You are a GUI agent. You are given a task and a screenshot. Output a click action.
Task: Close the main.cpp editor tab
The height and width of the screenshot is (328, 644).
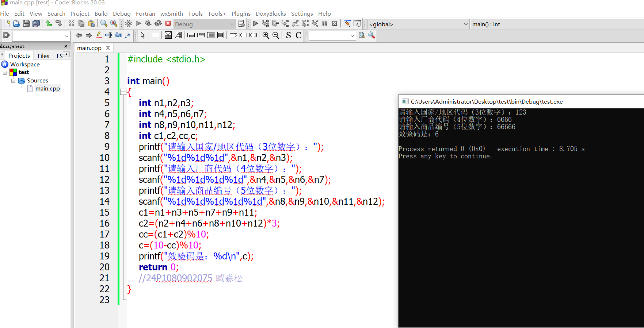point(108,48)
